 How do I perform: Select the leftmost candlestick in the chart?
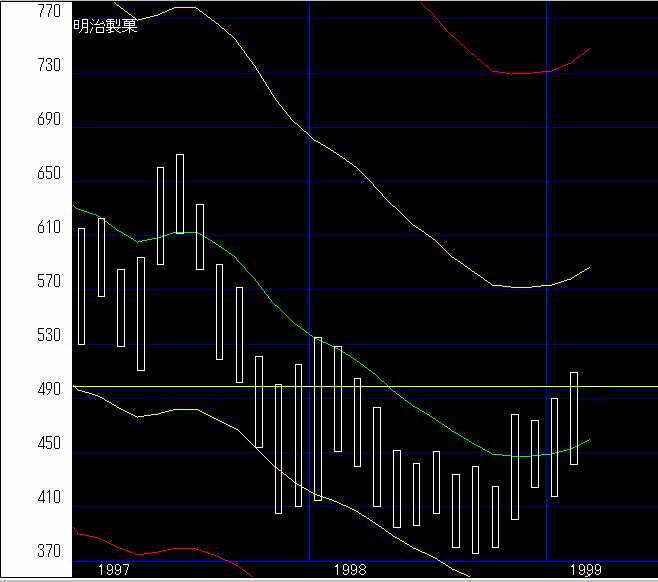(x=81, y=286)
